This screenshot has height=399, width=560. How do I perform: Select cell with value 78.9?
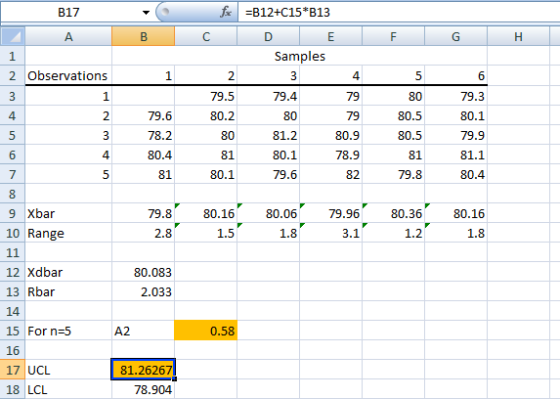coord(331,155)
